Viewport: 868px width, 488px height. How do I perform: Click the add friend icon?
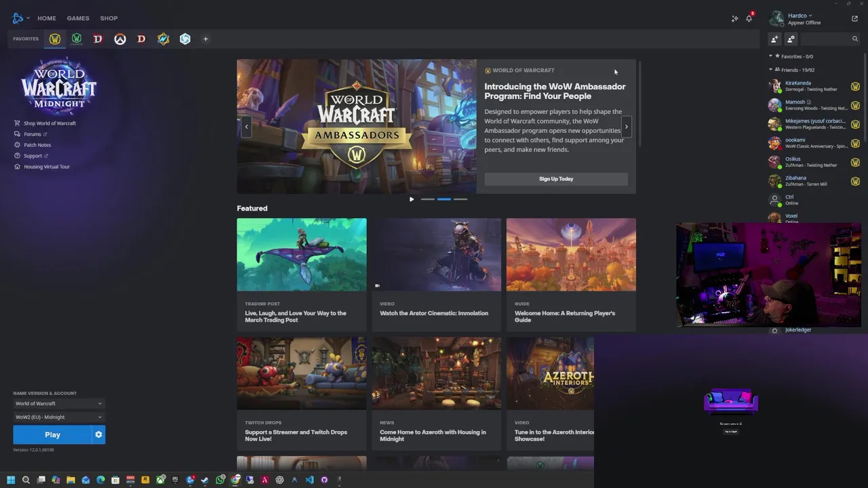774,39
